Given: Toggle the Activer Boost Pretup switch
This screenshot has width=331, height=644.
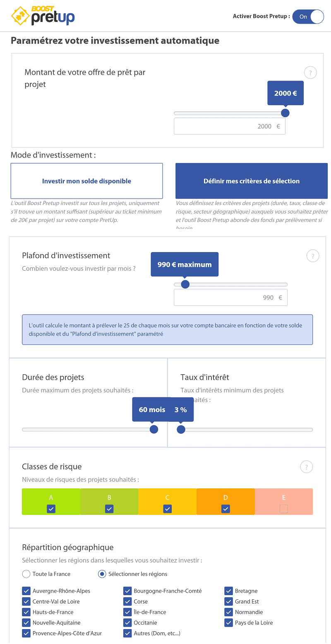Looking at the screenshot, I should click(x=308, y=17).
